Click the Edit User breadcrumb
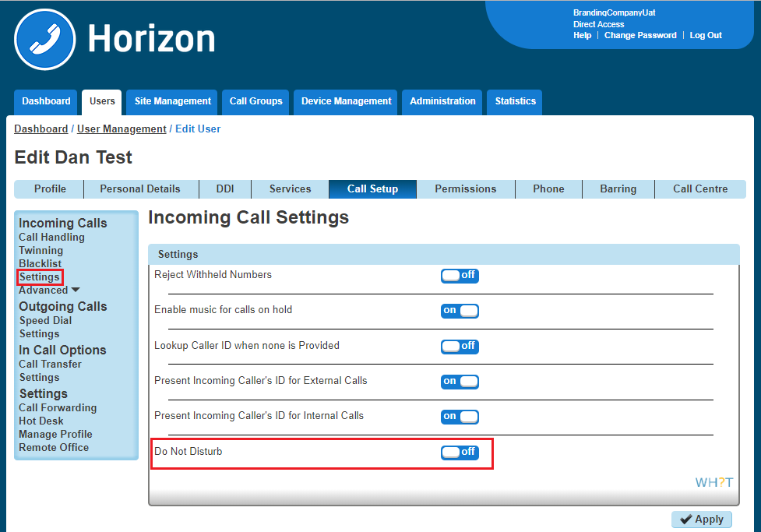The height and width of the screenshot is (532, 761). point(198,129)
